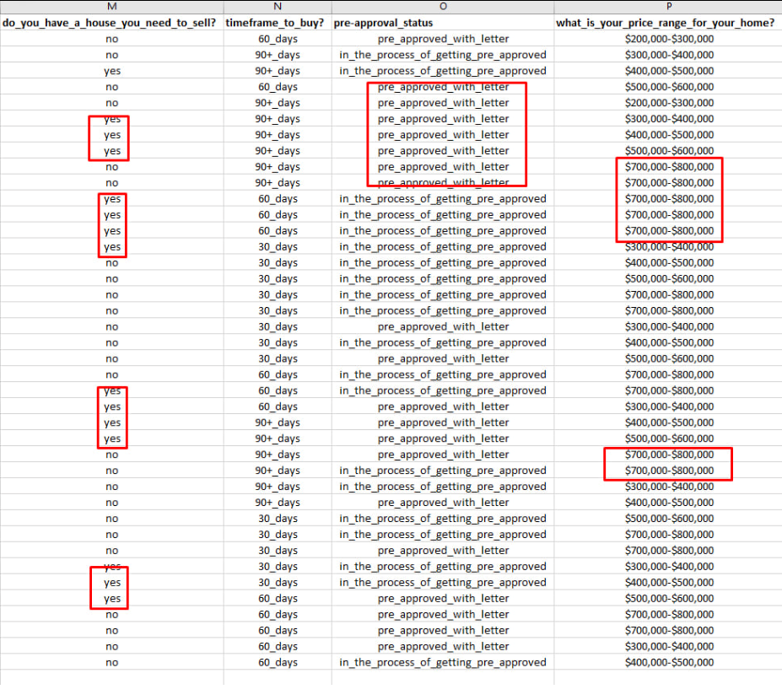Select the topmost "30_days" cell in column N
782x700 pixels.
point(277,247)
